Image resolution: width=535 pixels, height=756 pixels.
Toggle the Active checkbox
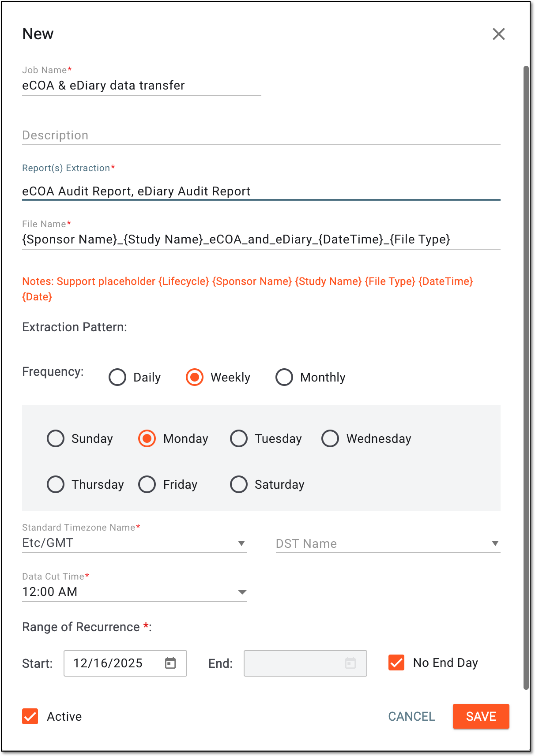30,716
